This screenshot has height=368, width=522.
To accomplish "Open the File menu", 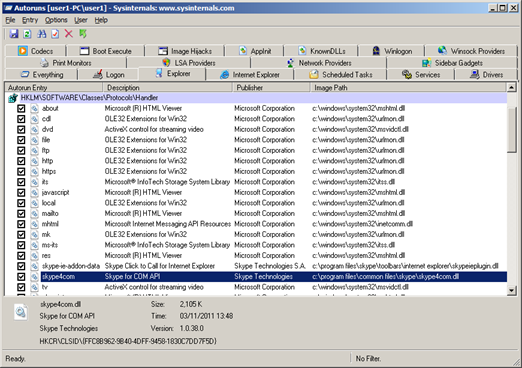I will point(10,20).
